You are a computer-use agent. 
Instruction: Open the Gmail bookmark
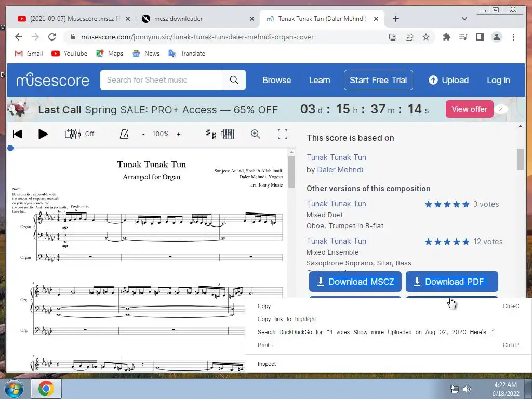[29, 54]
